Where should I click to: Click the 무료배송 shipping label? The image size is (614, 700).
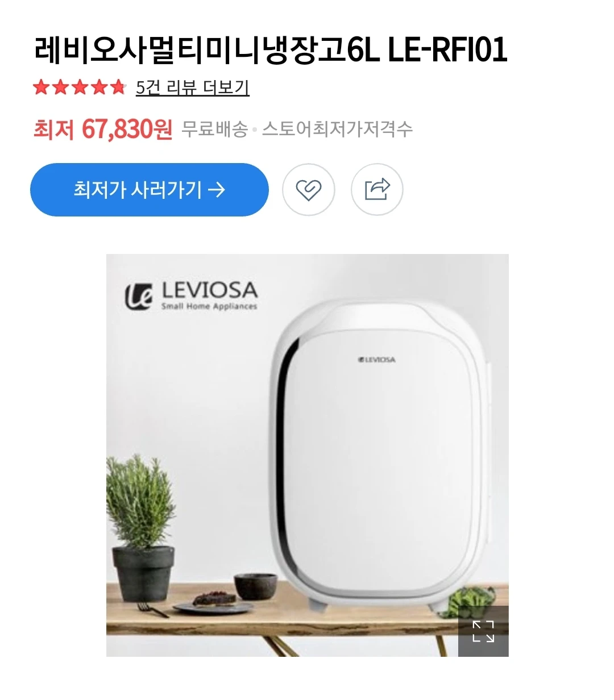pyautogui.click(x=214, y=130)
